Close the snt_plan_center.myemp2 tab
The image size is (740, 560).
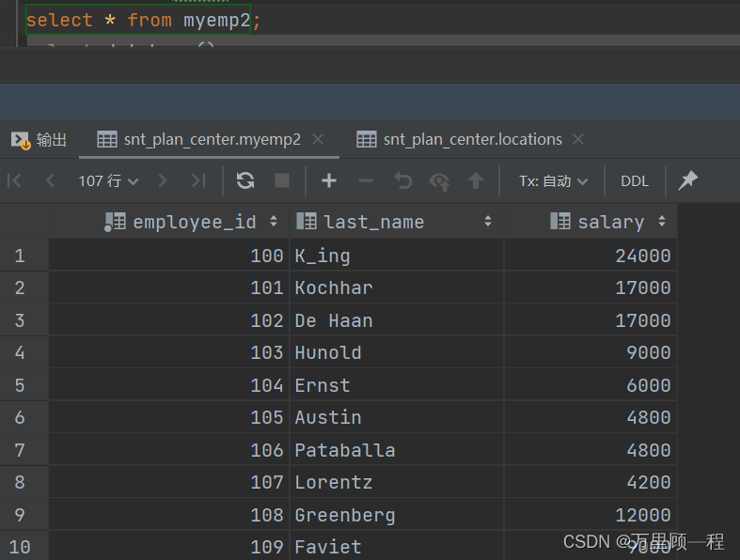318,139
